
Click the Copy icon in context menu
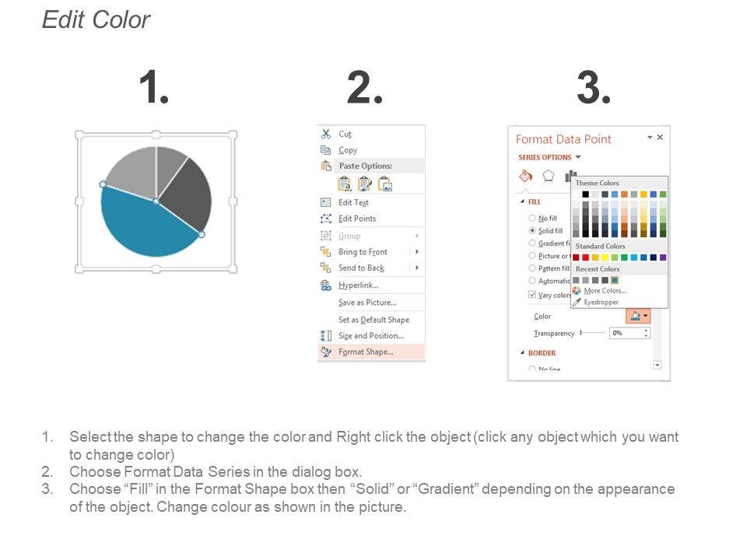coord(326,150)
